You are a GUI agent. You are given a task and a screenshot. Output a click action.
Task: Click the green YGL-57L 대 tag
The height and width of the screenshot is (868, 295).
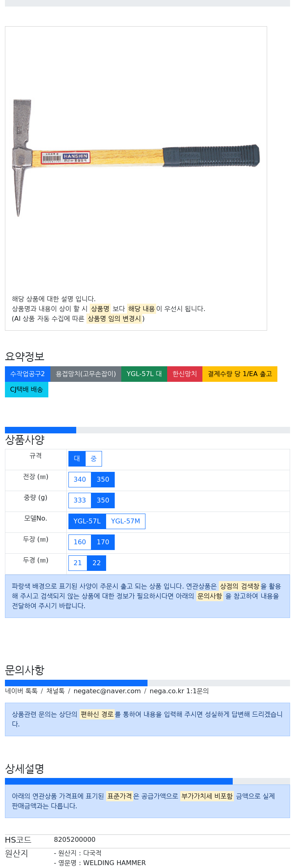click(144, 374)
